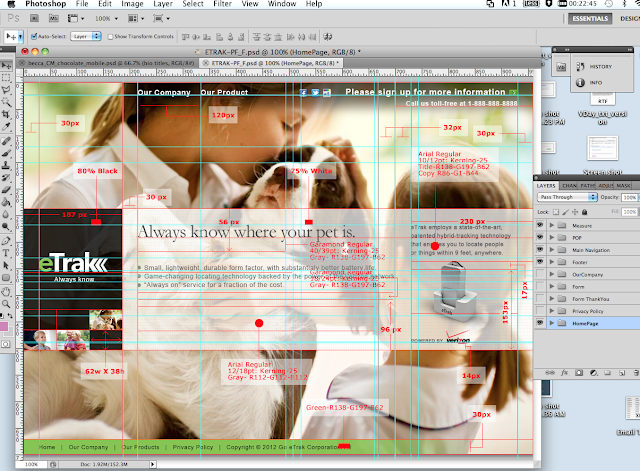Image resolution: width=640 pixels, height=471 pixels.
Task: Create a new adjustment layer
Action: [594, 373]
